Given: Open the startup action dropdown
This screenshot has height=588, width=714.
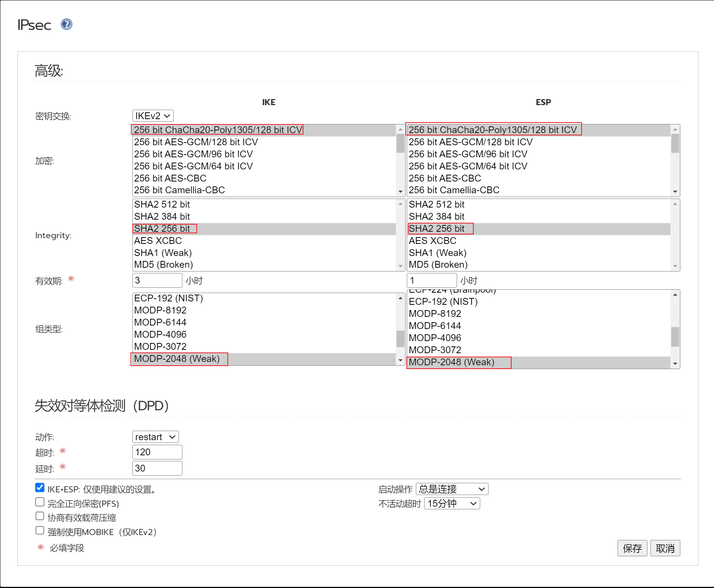Looking at the screenshot, I should tap(452, 489).
